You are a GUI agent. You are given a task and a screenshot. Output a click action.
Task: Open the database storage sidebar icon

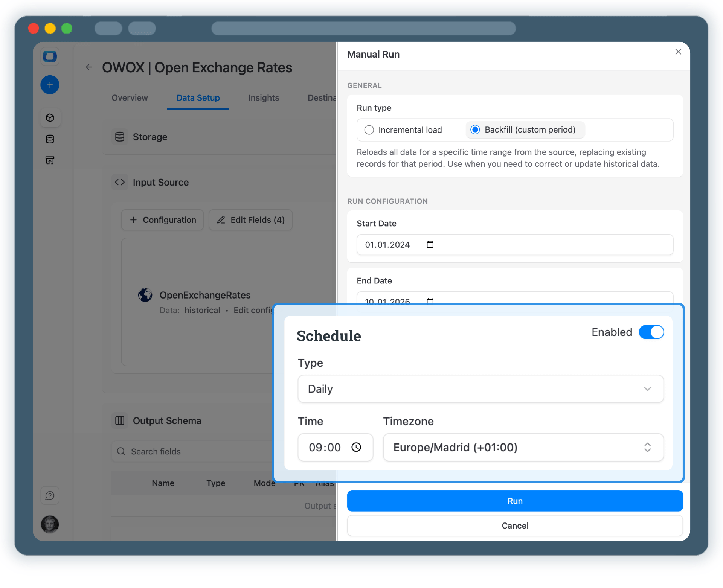(50, 139)
